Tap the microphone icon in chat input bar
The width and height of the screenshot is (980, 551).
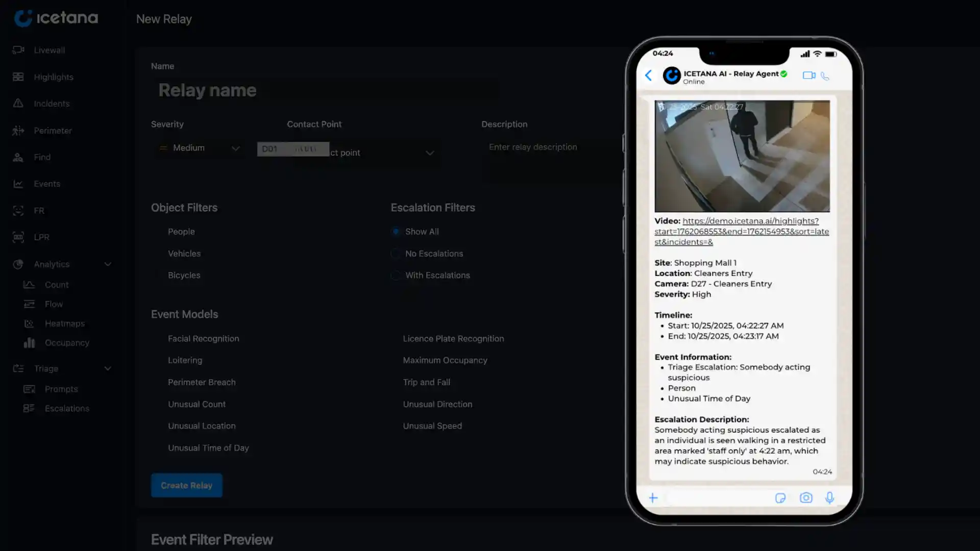(x=830, y=498)
